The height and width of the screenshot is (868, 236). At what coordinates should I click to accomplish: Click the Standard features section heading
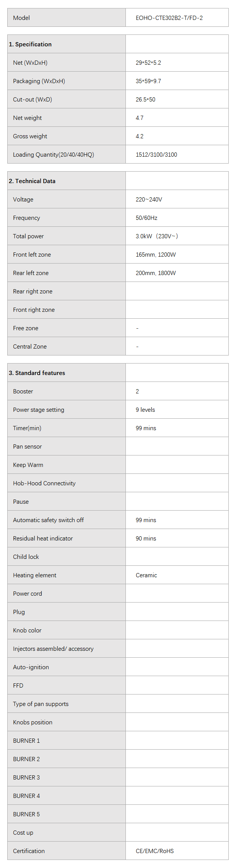(x=37, y=373)
